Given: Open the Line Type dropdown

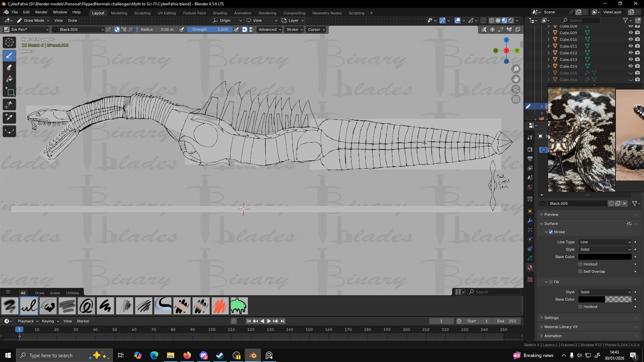Looking at the screenshot, I should pos(605,242).
